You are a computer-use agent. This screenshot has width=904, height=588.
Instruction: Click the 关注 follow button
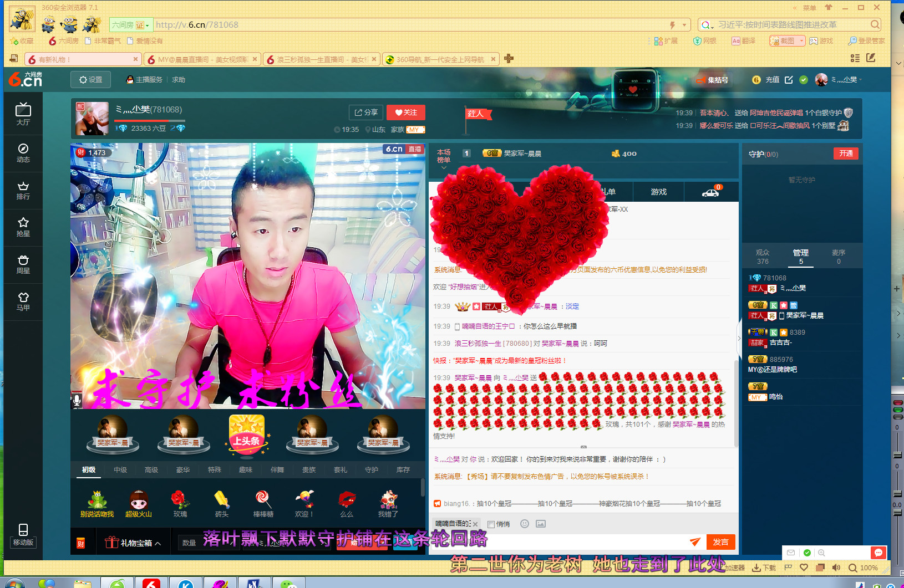click(405, 113)
